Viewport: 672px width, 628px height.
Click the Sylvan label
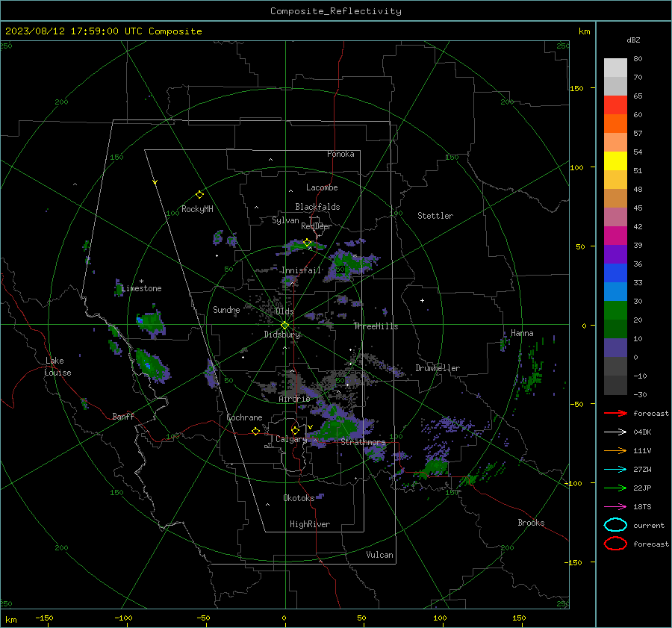285,220
